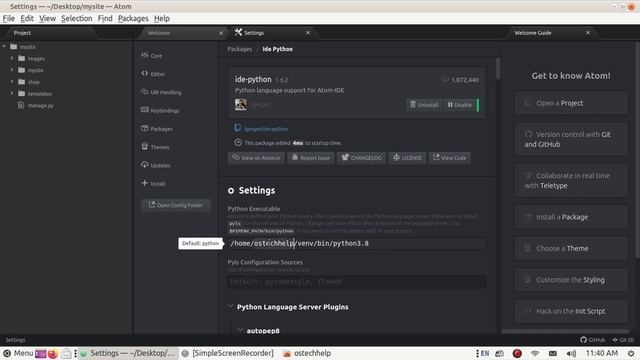Open the Themes settings section
This screenshot has width=640, height=360.
[155, 147]
